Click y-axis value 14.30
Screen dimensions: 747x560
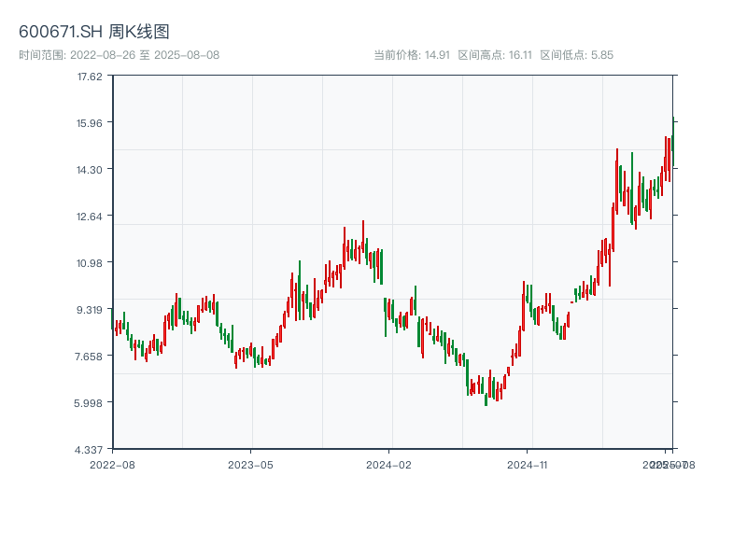[90, 170]
